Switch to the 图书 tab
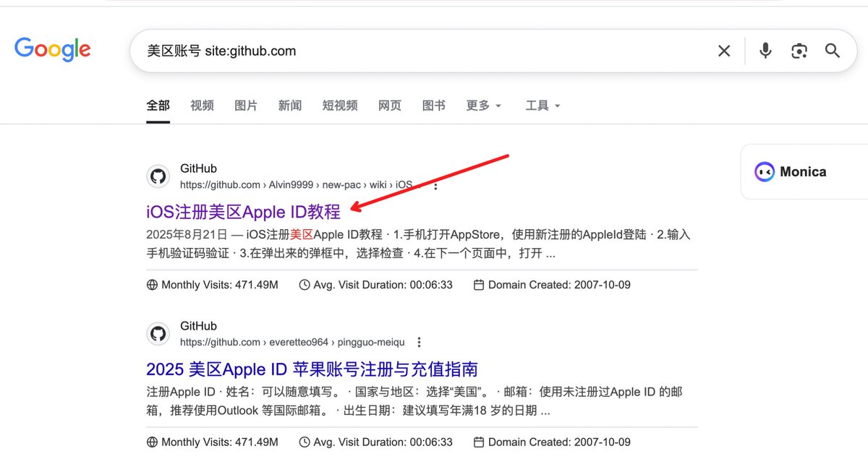The width and height of the screenshot is (868, 467). [434, 106]
